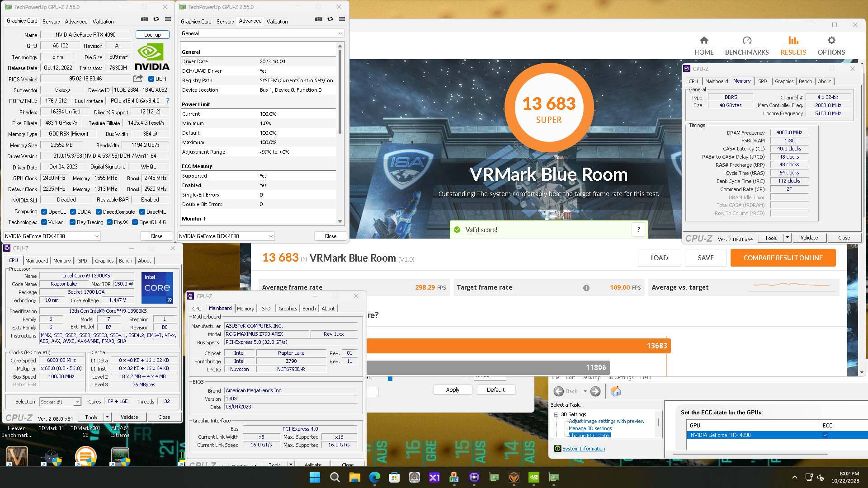The height and width of the screenshot is (488, 868).
Task: Switch to Validation tab in Advanced GPU-Z window
Action: click(x=277, y=21)
